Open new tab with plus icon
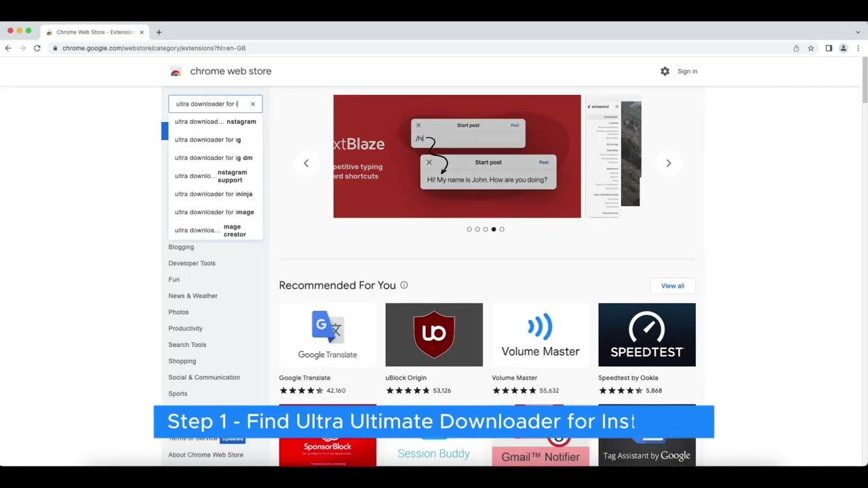The height and width of the screenshot is (488, 868). 159,32
